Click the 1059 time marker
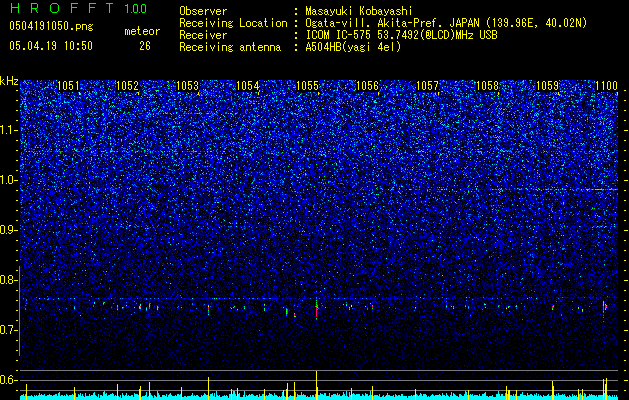 click(547, 86)
